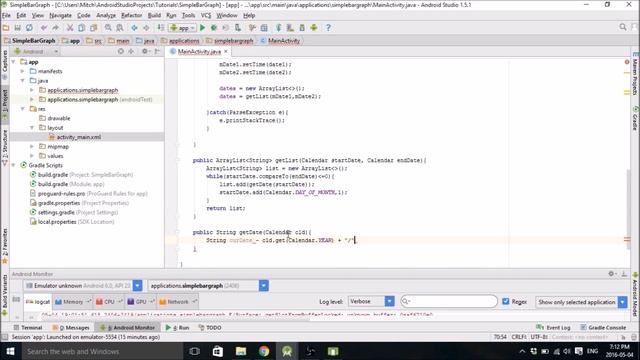This screenshot has height=360, width=640.
Task: Click the Windows Start button
Action: point(10,351)
